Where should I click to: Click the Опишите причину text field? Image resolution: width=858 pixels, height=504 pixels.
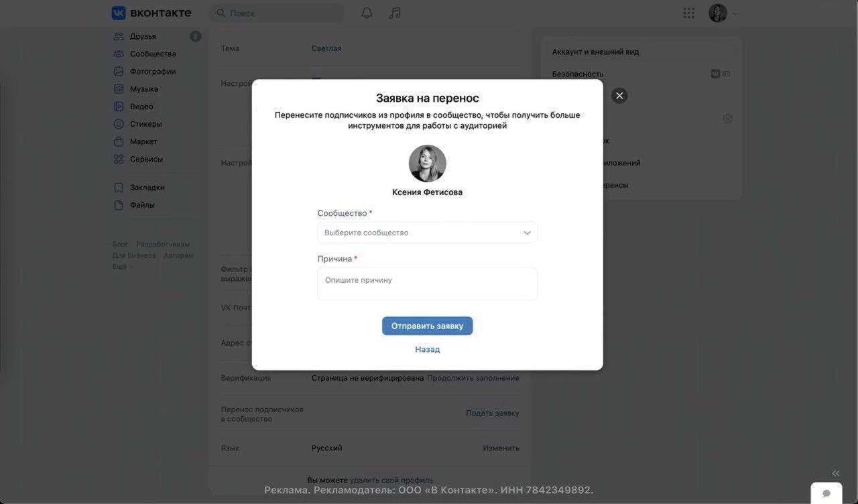click(x=427, y=283)
